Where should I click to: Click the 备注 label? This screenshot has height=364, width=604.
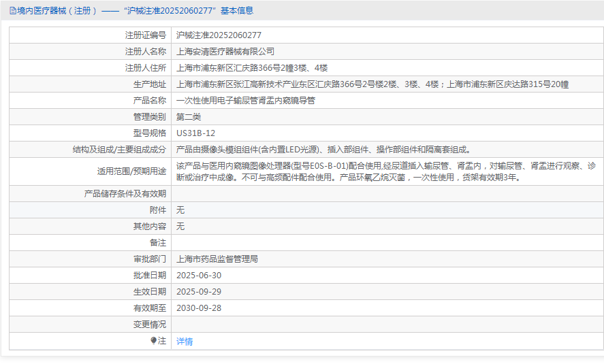click(x=158, y=243)
